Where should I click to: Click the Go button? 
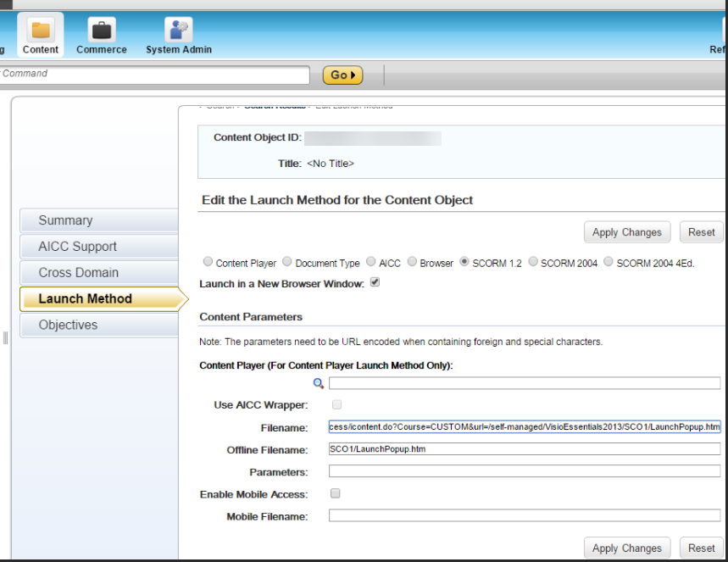342,75
